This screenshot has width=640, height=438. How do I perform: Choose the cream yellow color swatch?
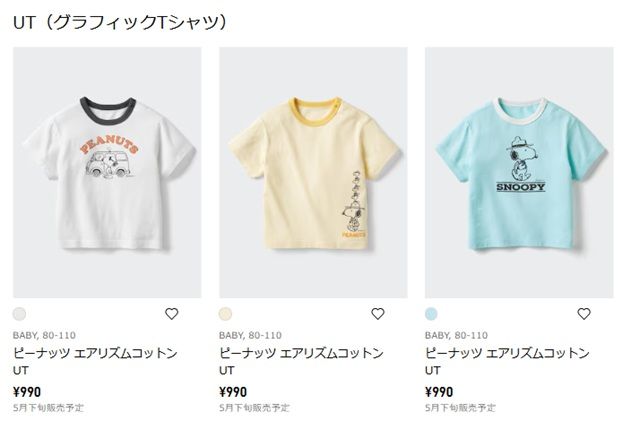point(225,314)
